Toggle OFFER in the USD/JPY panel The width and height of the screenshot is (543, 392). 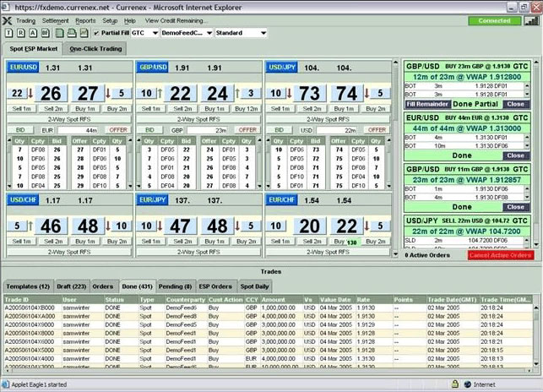(377, 130)
